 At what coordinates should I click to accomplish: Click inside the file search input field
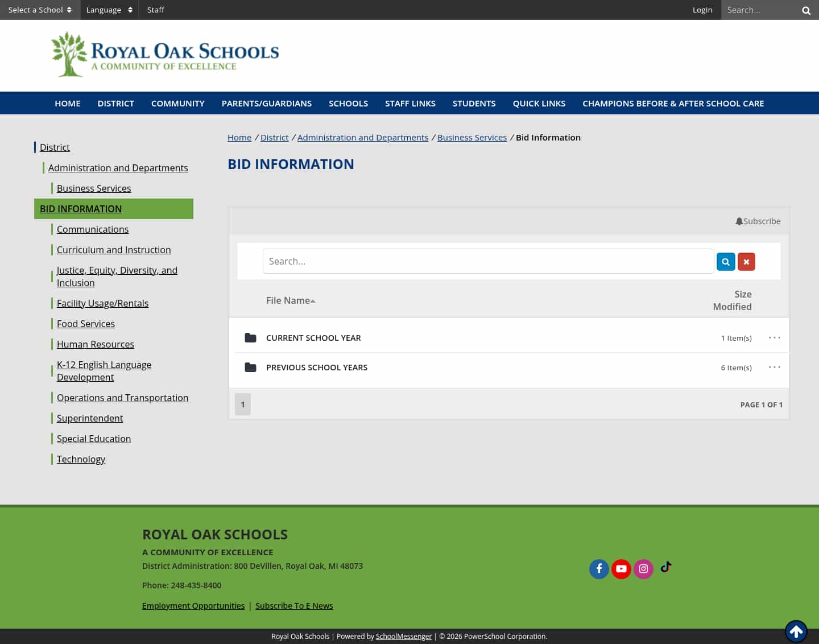pos(488,261)
